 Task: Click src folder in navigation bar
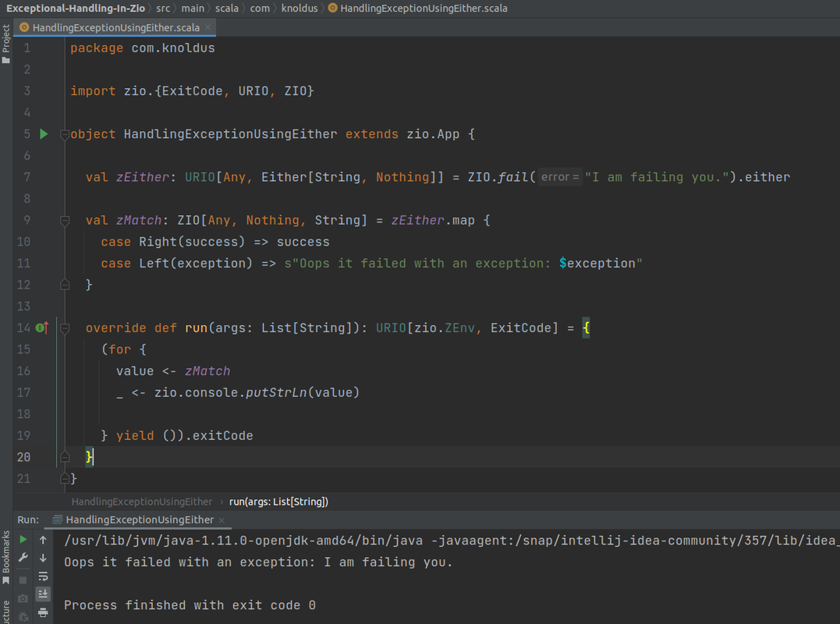(x=163, y=8)
